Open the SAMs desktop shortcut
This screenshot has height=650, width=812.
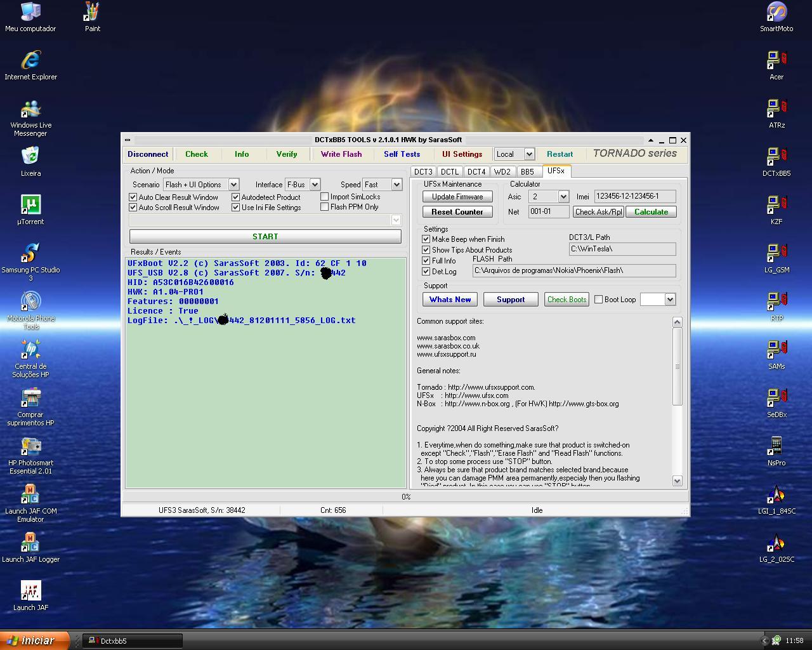click(776, 355)
